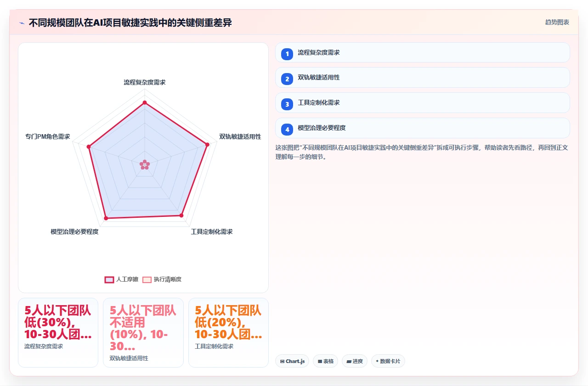Click the 流程复杂度需求 caption under red card value
The height and width of the screenshot is (386, 588).
coord(44,346)
